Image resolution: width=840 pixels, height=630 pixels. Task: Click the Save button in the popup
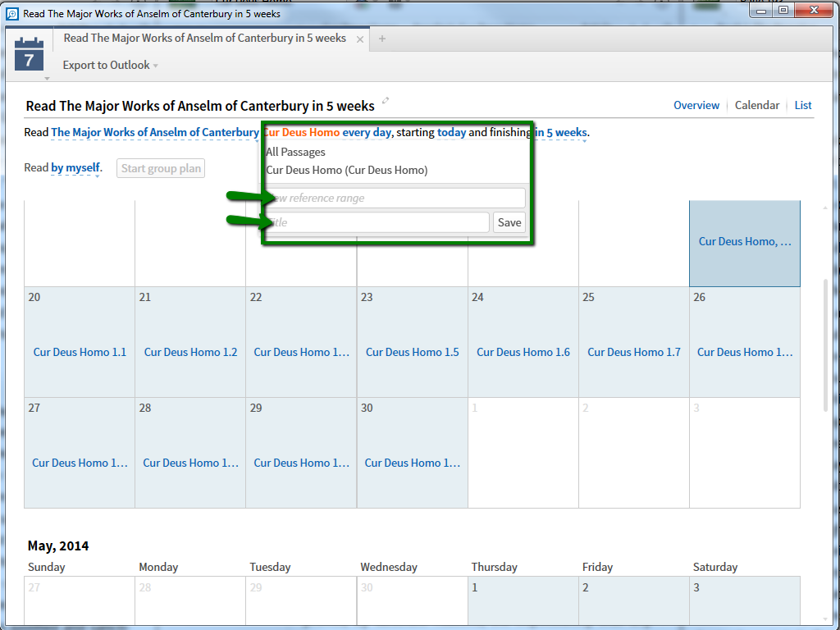[509, 222]
